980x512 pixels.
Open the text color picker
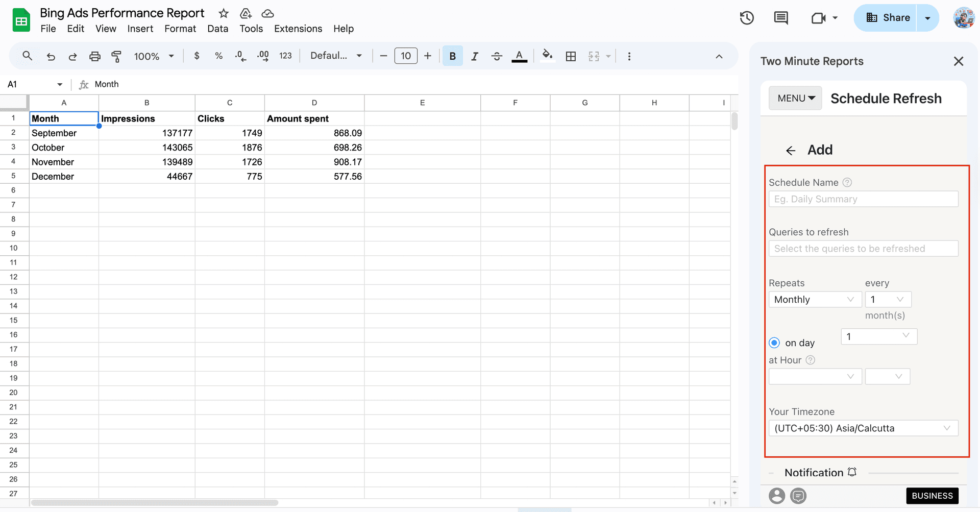(519, 56)
